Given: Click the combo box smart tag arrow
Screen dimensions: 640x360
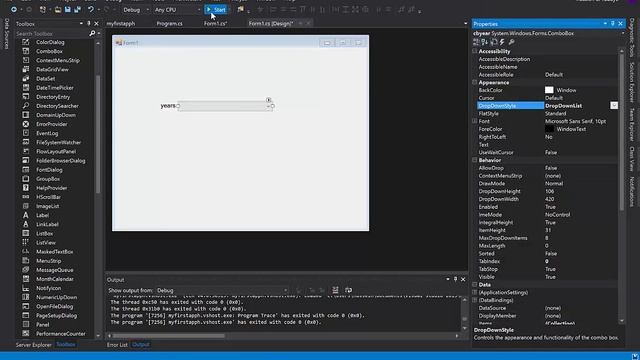Looking at the screenshot, I should (x=269, y=100).
